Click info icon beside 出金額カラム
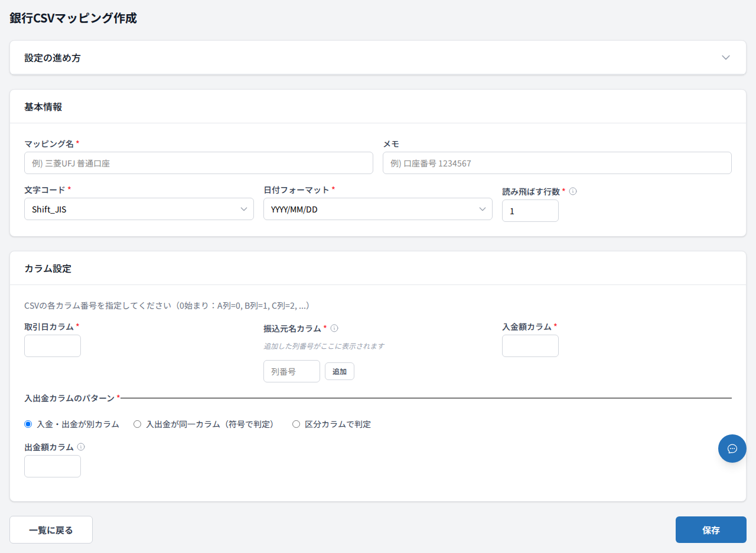Image resolution: width=756 pixels, height=553 pixels. coord(81,447)
